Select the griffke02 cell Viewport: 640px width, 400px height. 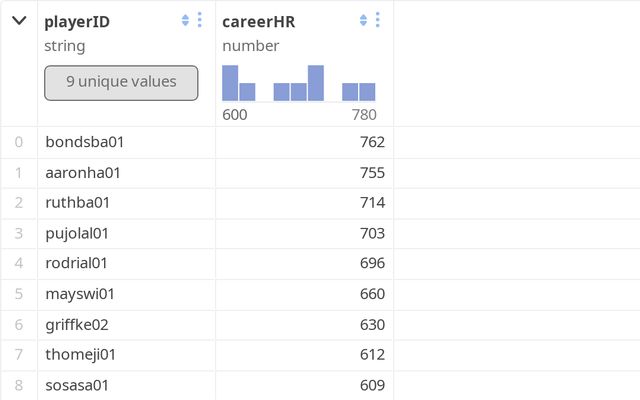tap(79, 324)
